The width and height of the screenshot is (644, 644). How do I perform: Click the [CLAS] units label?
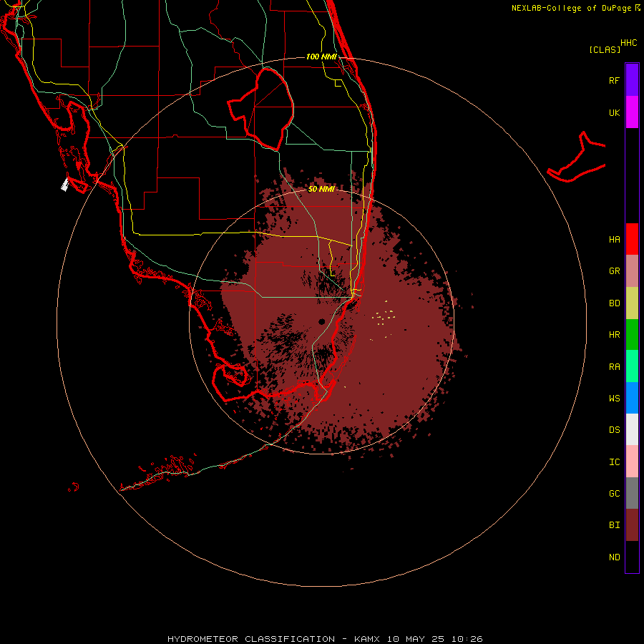[605, 49]
